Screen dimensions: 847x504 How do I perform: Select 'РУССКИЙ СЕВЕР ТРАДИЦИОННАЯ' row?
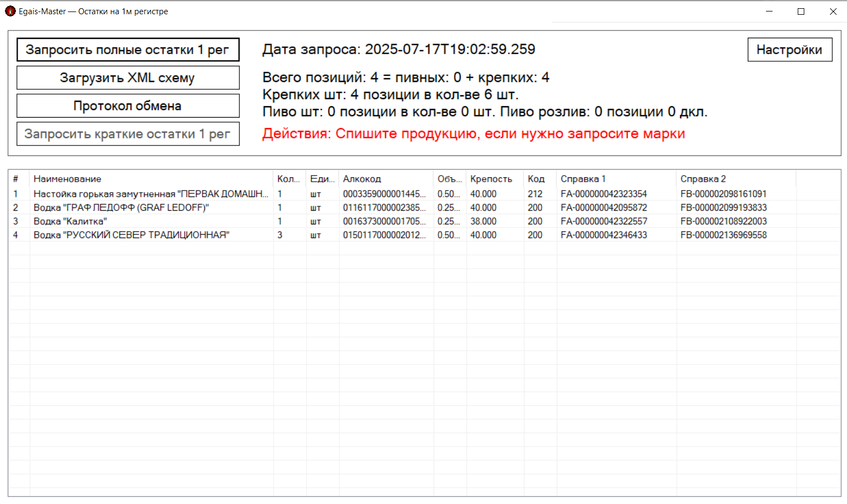131,235
